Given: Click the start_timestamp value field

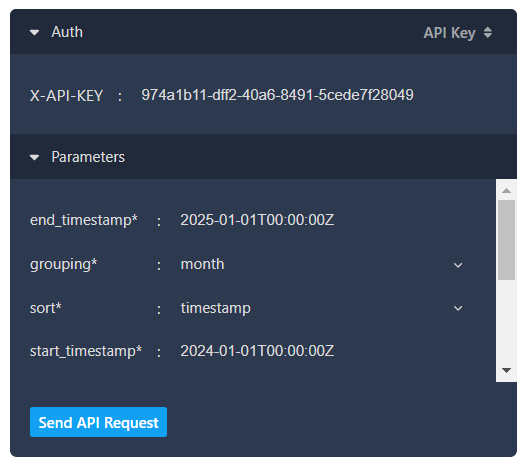Looking at the screenshot, I should [321, 351].
